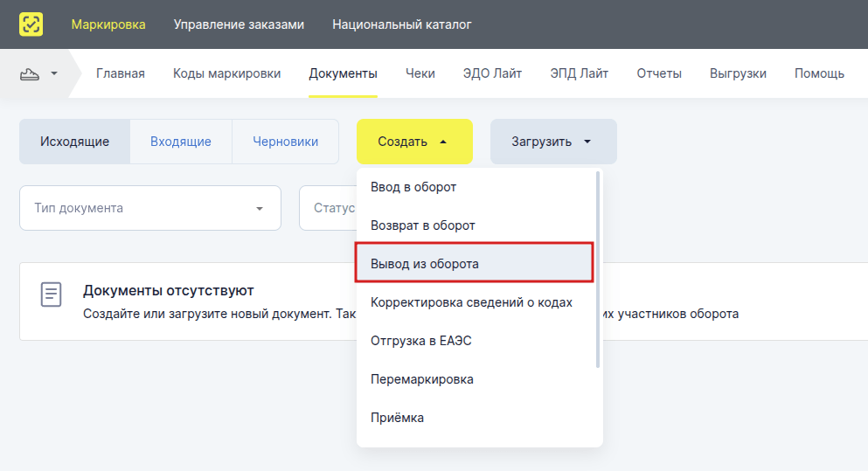Open the ЭПД Лайт tab
The height and width of the screenshot is (471, 868).
pyautogui.click(x=579, y=73)
